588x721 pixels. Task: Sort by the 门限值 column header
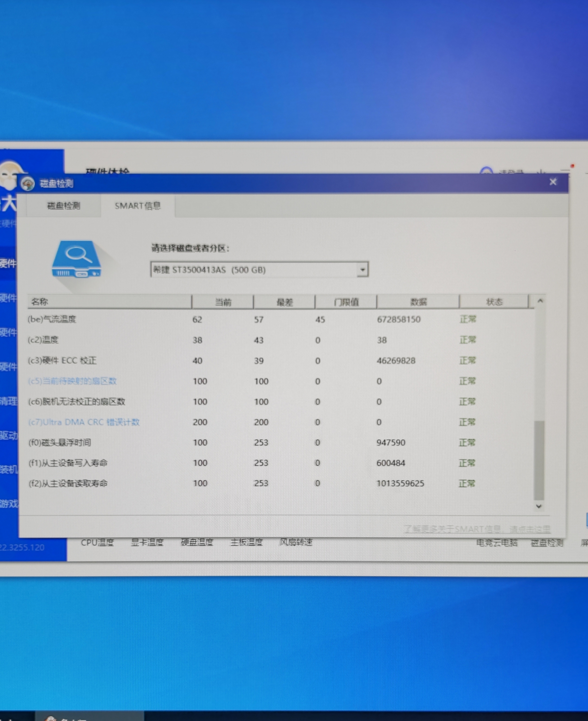click(346, 302)
